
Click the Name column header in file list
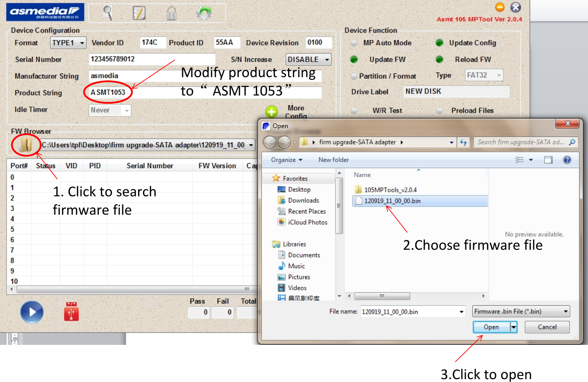(362, 175)
